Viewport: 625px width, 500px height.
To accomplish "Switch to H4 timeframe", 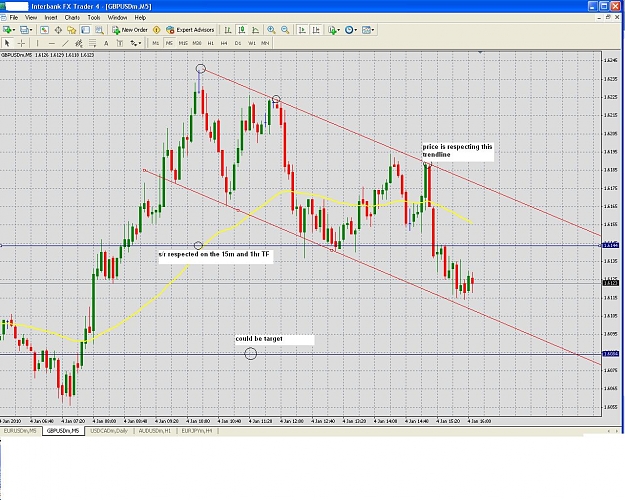I will coord(224,43).
